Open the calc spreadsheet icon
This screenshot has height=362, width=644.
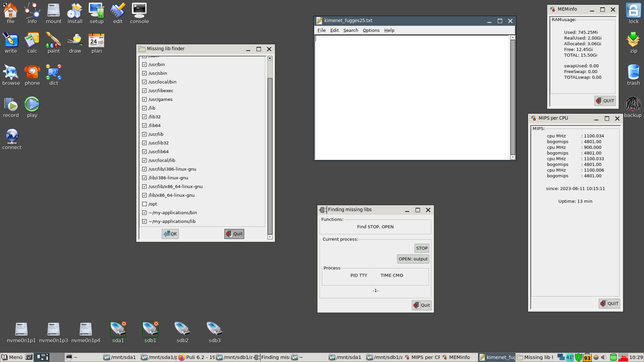point(32,43)
